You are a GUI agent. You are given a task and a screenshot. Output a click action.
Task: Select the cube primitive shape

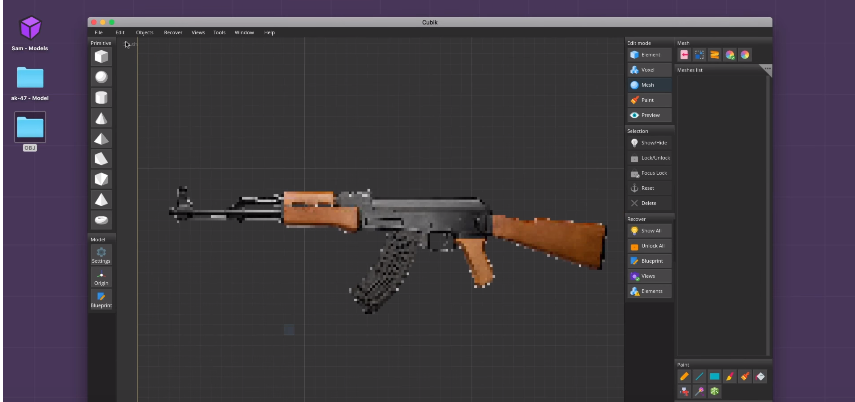101,57
